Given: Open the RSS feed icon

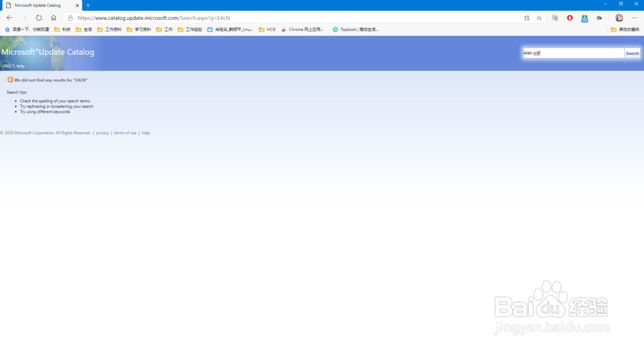Looking at the screenshot, I should coord(10,80).
